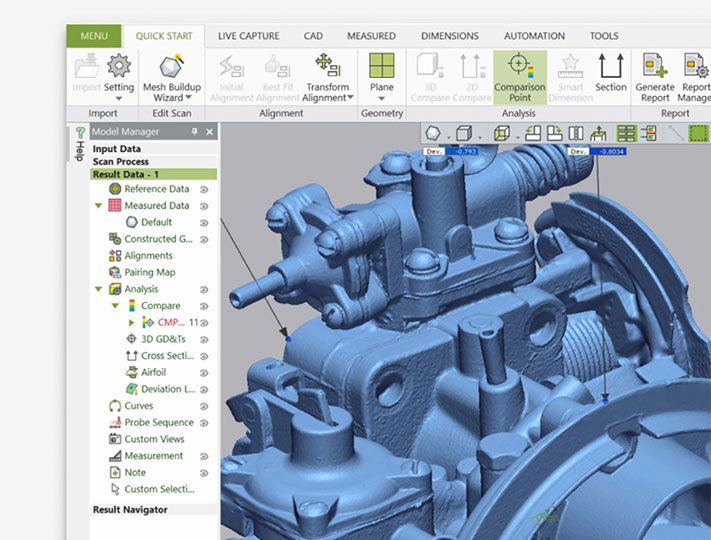Toggle visibility of Curves item
This screenshot has height=540, width=711.
click(203, 406)
